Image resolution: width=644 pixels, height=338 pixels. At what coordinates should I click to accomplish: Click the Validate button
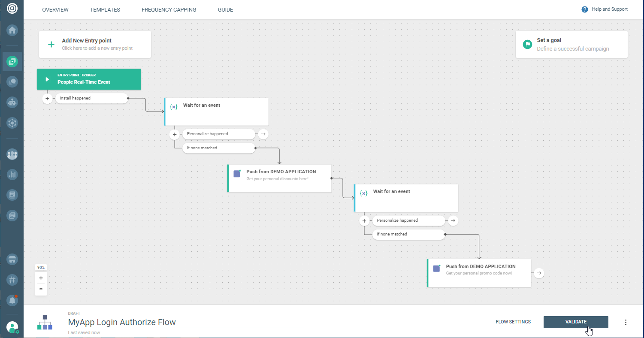pos(575,322)
